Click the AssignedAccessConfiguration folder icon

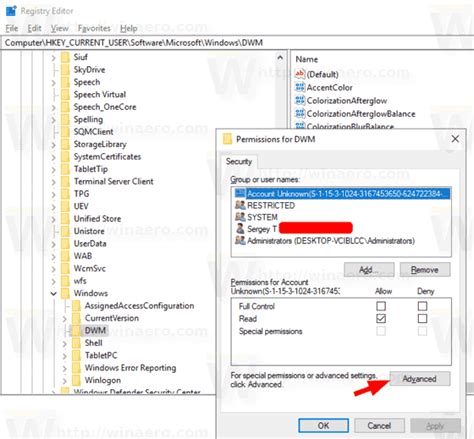76,305
